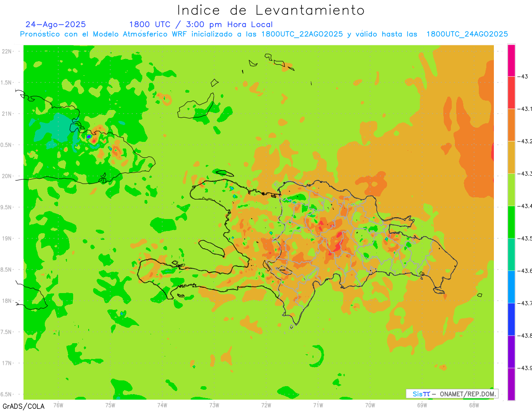The image size is (532, 411).
Task: Pick the magenta swatch atop the colorbar
Action: (511, 60)
